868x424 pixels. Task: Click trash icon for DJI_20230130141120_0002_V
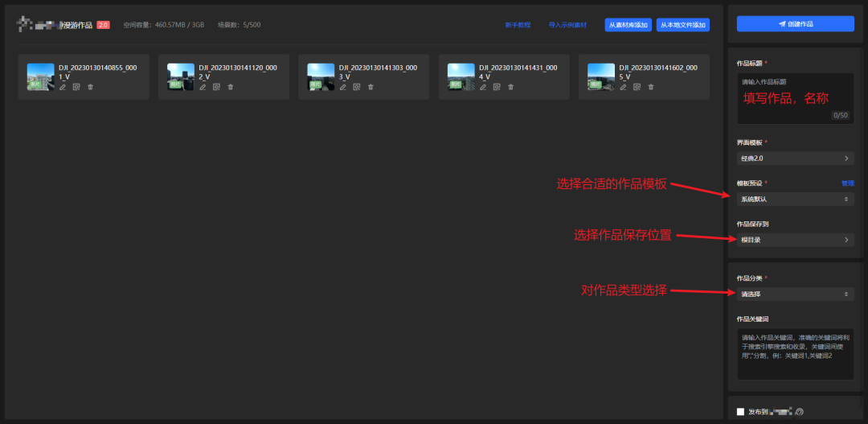(x=231, y=87)
